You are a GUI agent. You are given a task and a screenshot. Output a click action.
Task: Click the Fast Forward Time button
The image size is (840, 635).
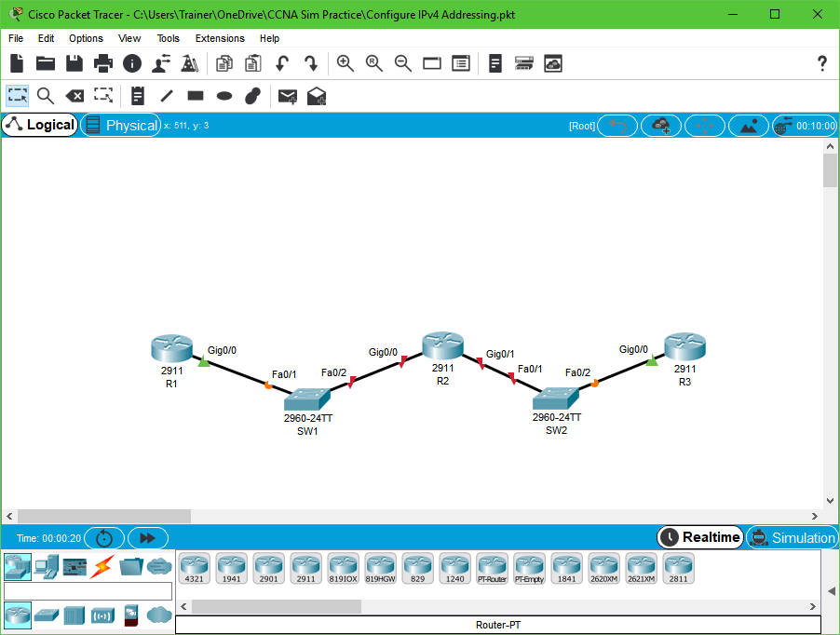click(x=148, y=538)
